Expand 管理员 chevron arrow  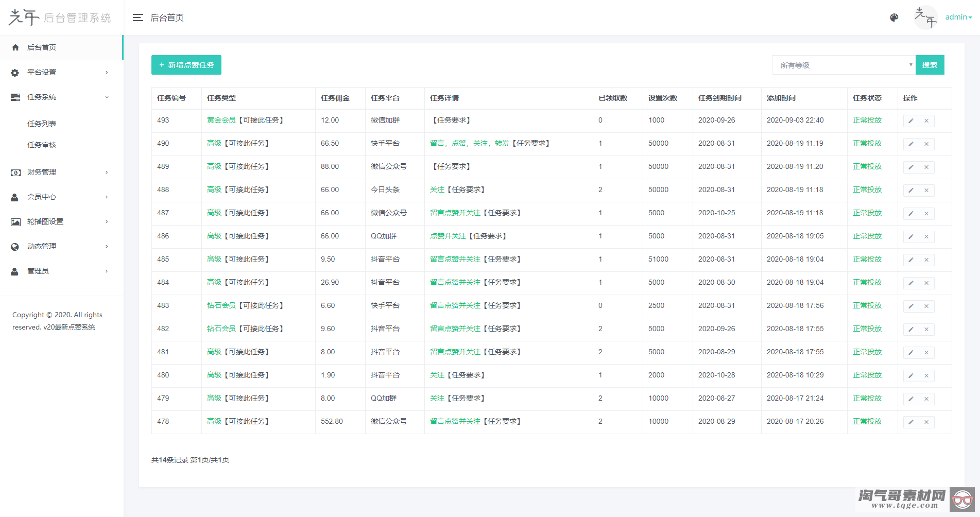click(107, 271)
